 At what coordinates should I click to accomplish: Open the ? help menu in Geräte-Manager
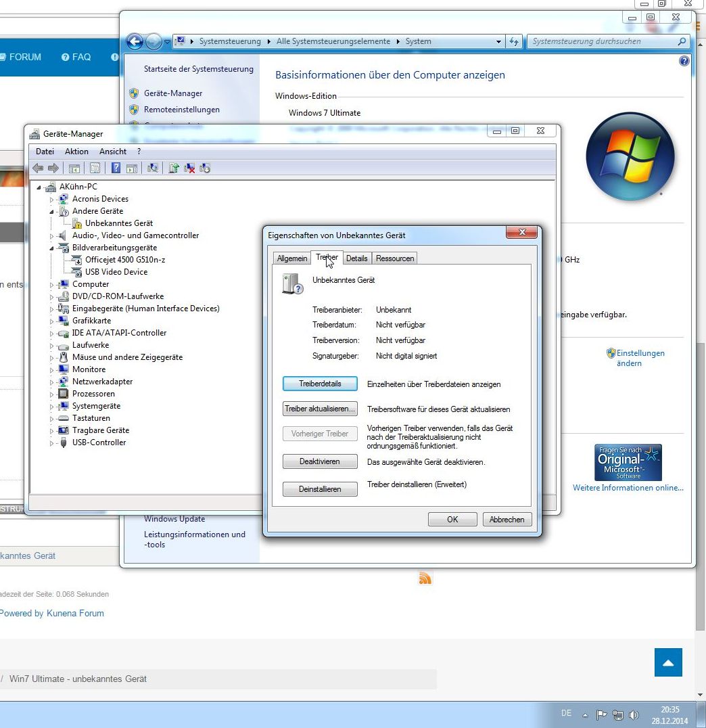coord(139,152)
